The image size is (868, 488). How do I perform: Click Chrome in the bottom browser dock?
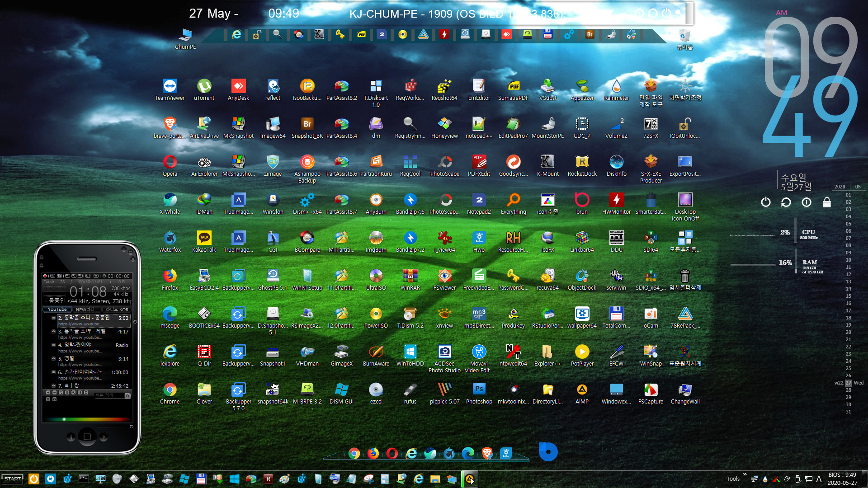(x=354, y=453)
